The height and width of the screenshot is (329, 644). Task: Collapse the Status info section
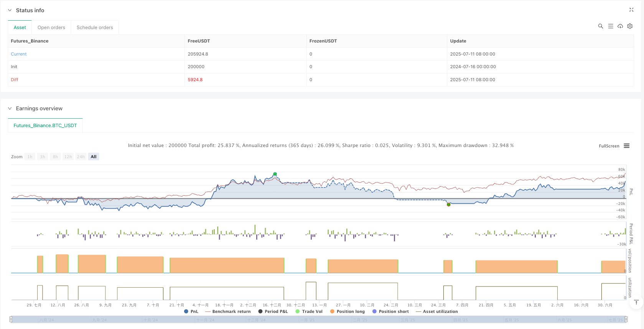[10, 10]
